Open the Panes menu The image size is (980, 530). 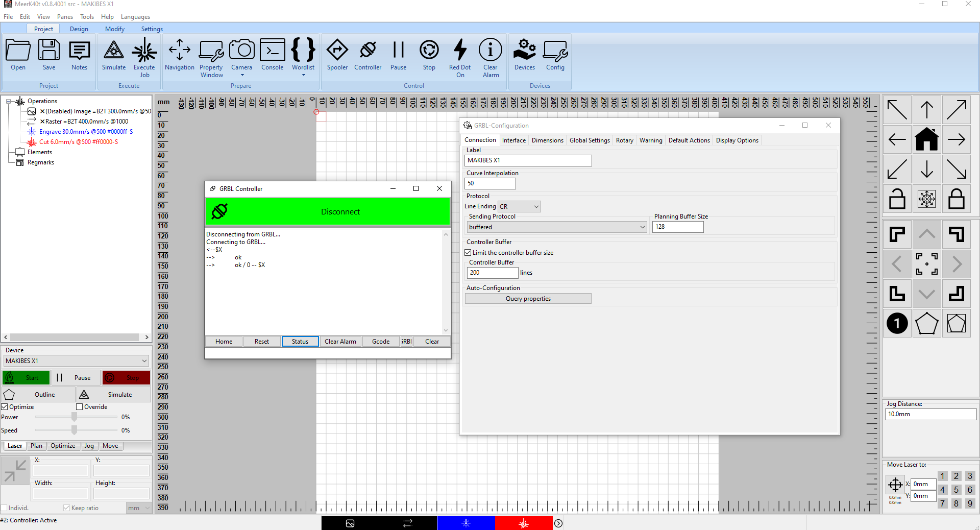(x=65, y=17)
